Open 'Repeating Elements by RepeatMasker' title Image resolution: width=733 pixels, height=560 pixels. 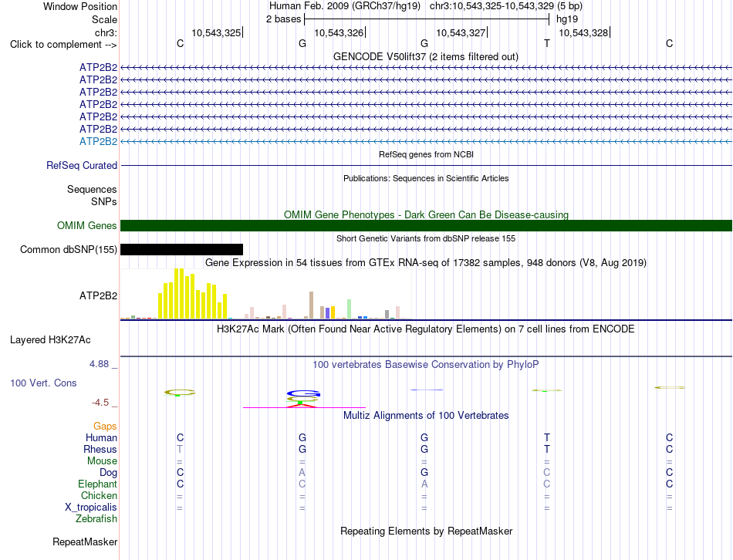click(x=426, y=531)
